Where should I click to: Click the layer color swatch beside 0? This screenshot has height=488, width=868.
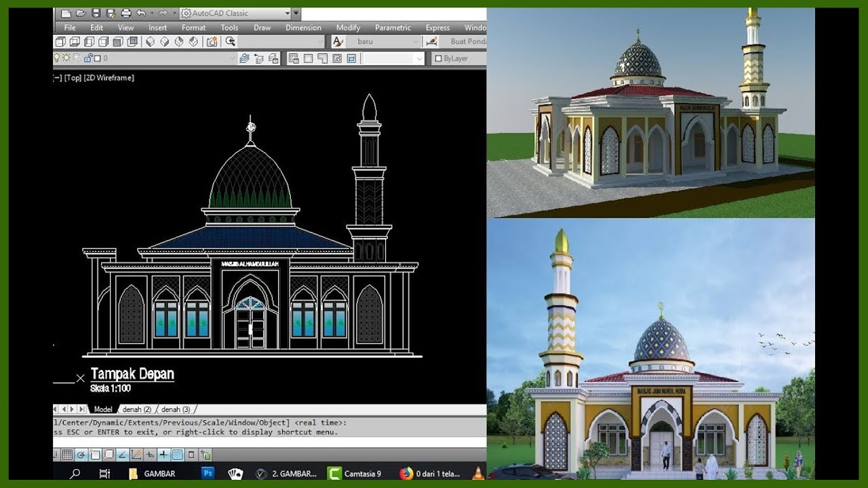pyautogui.click(x=97, y=58)
